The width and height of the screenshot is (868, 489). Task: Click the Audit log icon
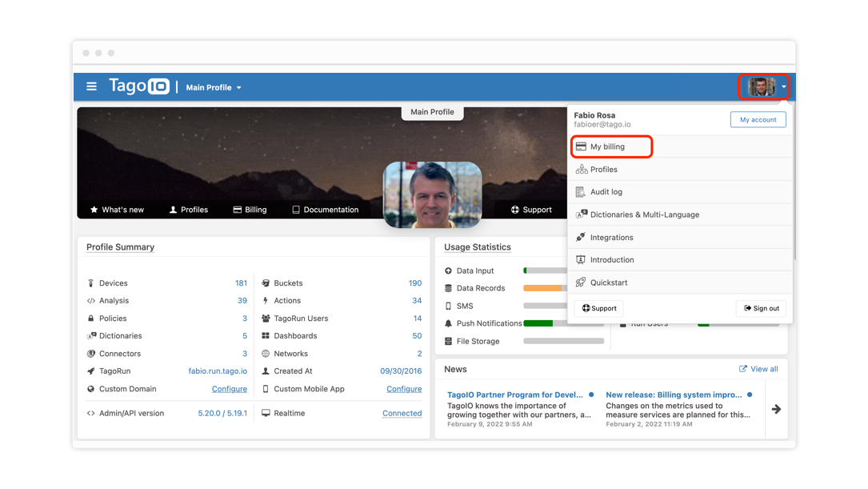[x=580, y=191]
